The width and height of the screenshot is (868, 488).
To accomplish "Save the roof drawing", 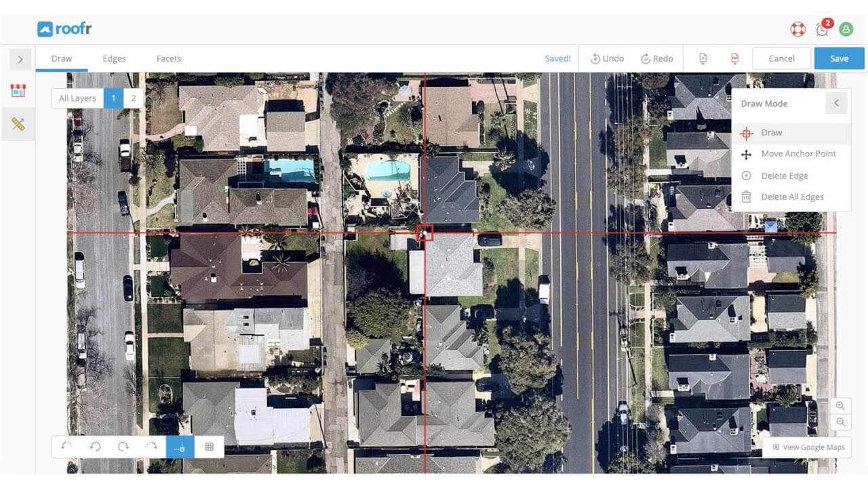I will [x=840, y=58].
